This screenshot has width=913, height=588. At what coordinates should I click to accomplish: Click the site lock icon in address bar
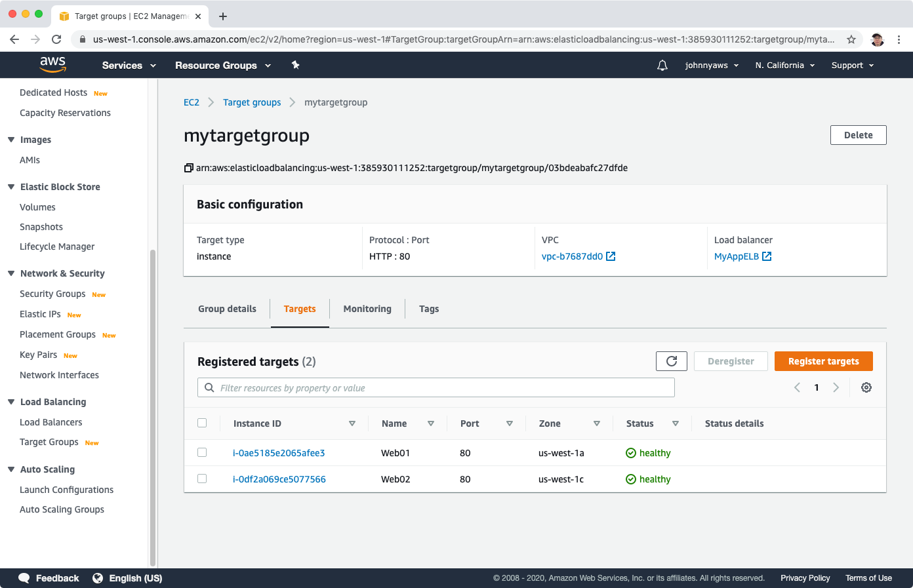pos(82,39)
